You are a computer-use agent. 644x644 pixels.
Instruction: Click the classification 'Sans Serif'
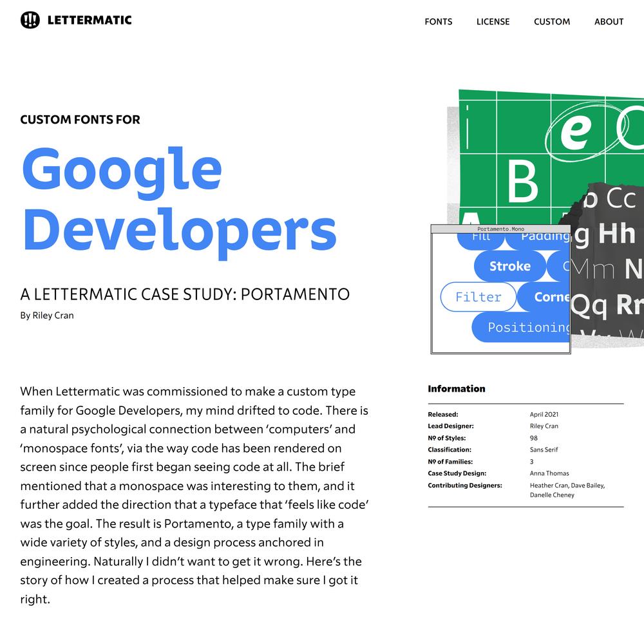tap(544, 450)
